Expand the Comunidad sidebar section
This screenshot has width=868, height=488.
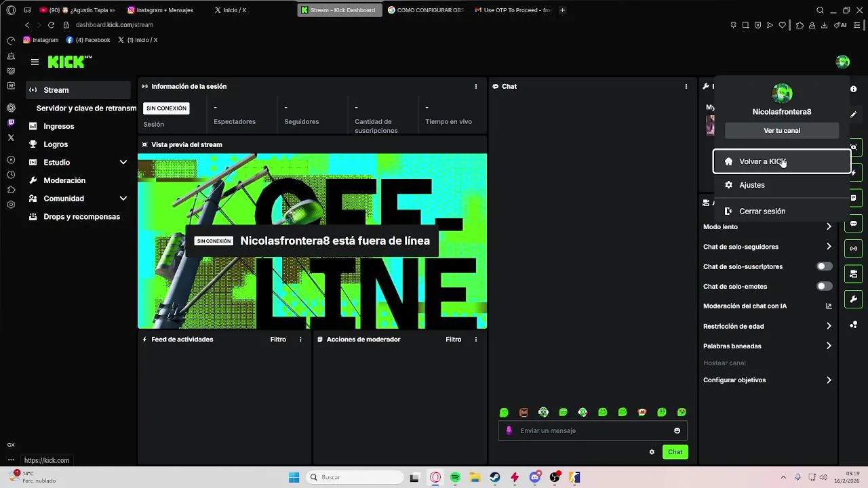[123, 199]
